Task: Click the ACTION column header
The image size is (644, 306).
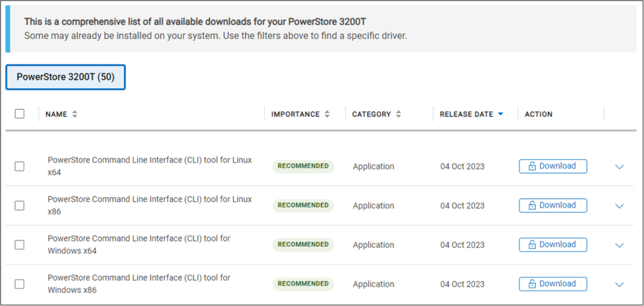Action: point(539,114)
